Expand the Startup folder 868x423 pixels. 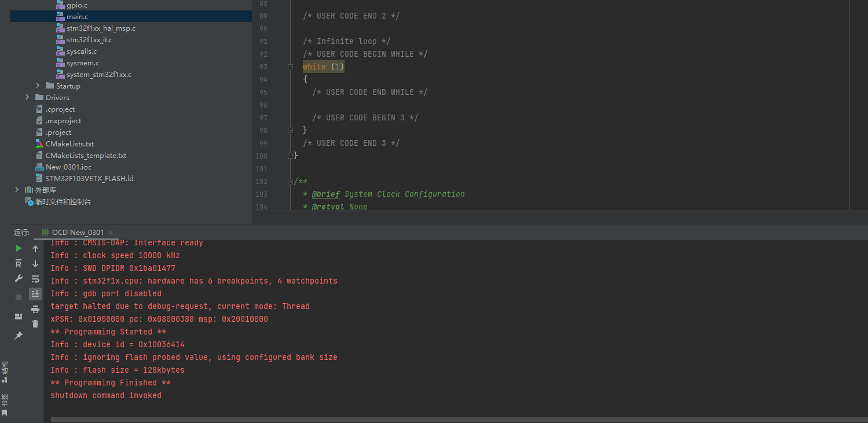click(38, 86)
